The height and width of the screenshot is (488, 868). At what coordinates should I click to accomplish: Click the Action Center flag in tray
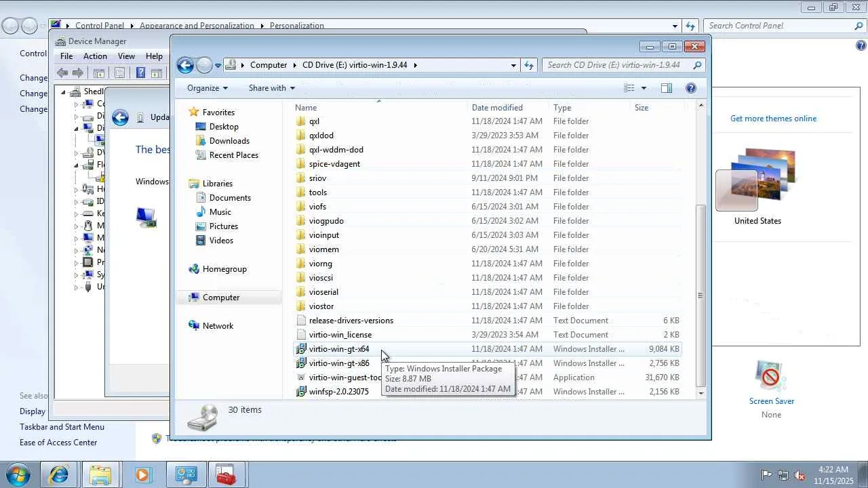click(x=766, y=475)
